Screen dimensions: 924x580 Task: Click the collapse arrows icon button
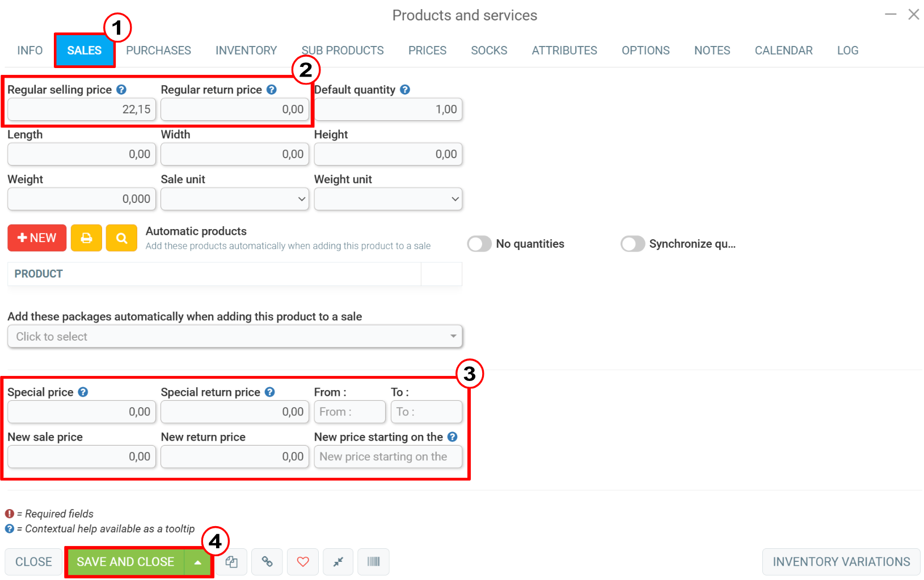tap(338, 562)
